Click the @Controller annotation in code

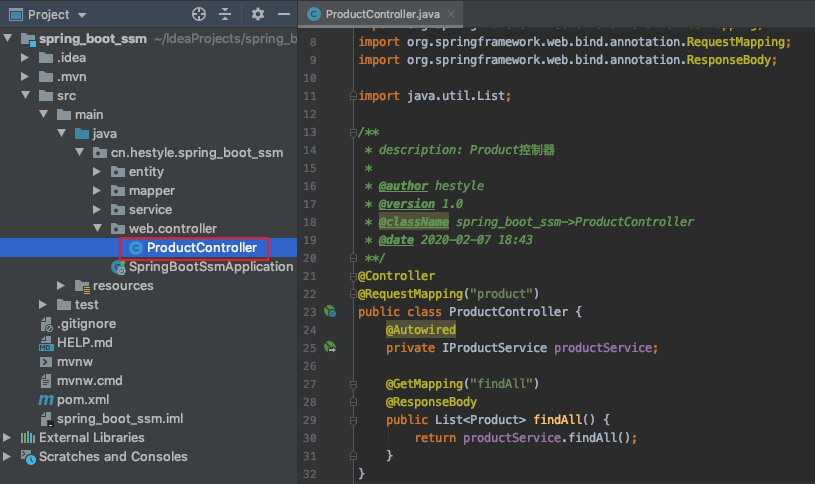397,276
